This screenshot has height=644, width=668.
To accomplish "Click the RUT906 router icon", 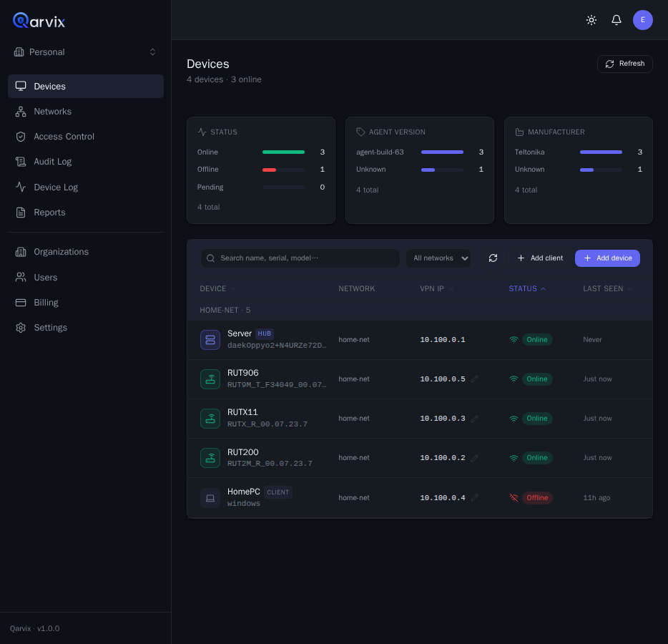I will pos(210,379).
